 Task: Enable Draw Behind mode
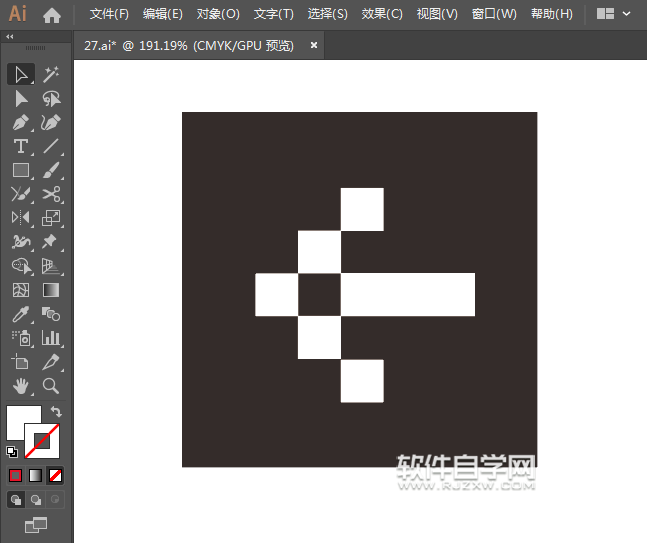pos(35,500)
